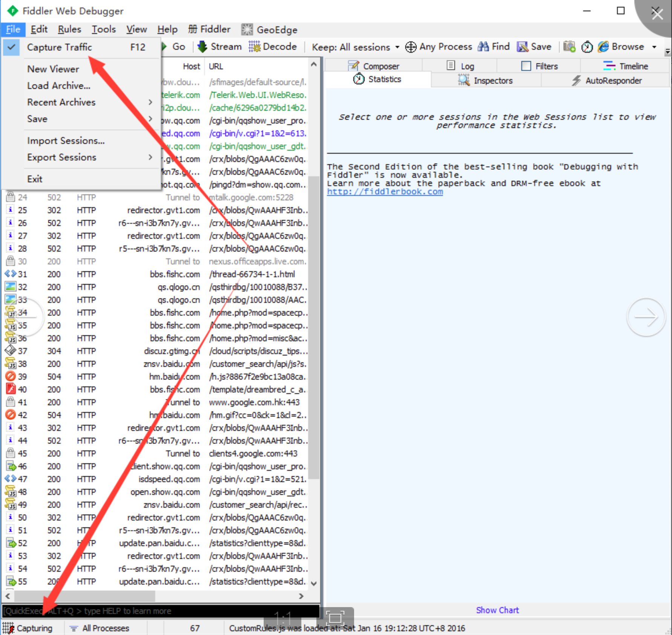This screenshot has height=635, width=672.
Task: Open the fiddlerbook.com link
Action: pyautogui.click(x=385, y=192)
